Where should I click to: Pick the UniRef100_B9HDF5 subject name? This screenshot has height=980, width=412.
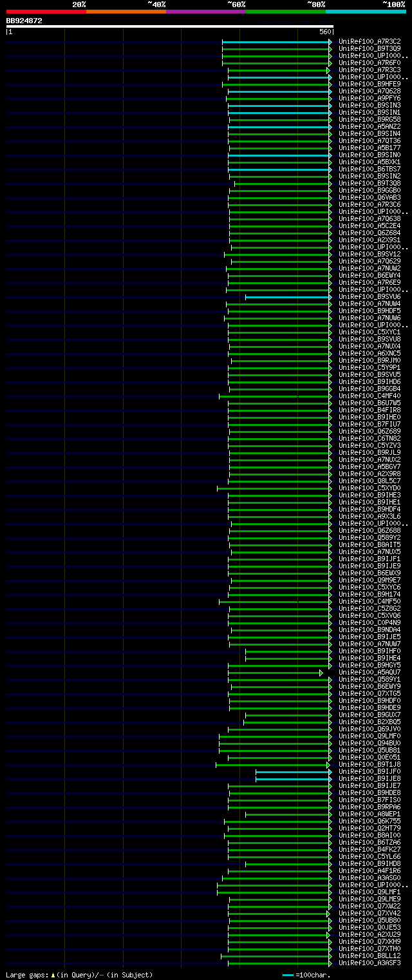(370, 311)
